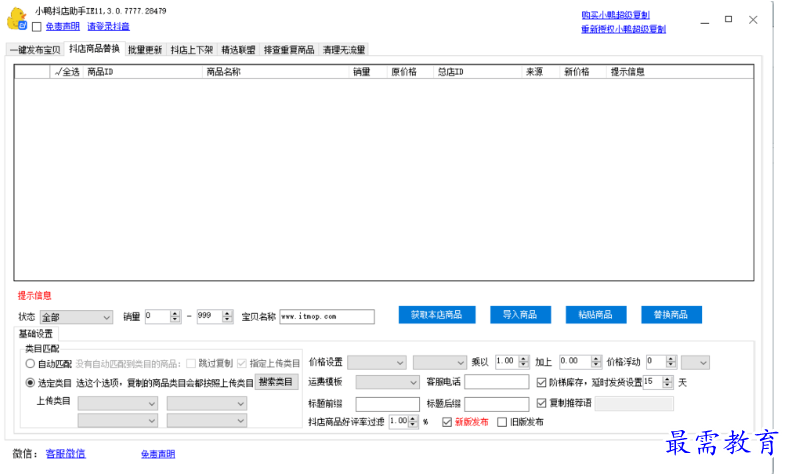Viewport: 787px width, 474px height.
Task: Switch to 清理无流量 tab
Action: pos(344,50)
